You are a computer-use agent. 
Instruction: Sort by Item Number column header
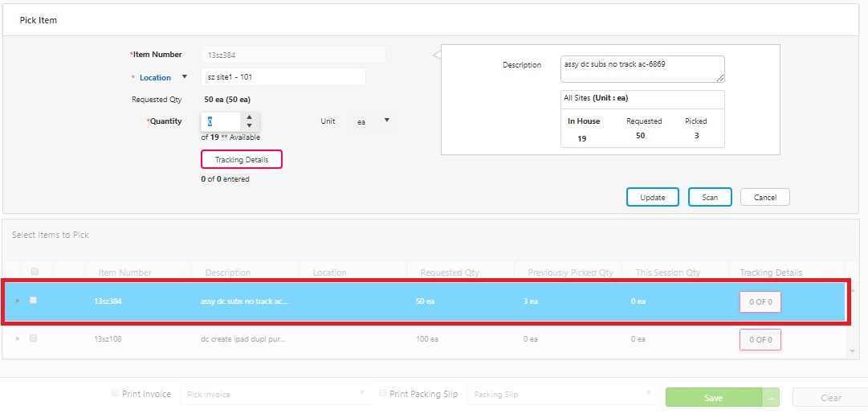coord(124,273)
